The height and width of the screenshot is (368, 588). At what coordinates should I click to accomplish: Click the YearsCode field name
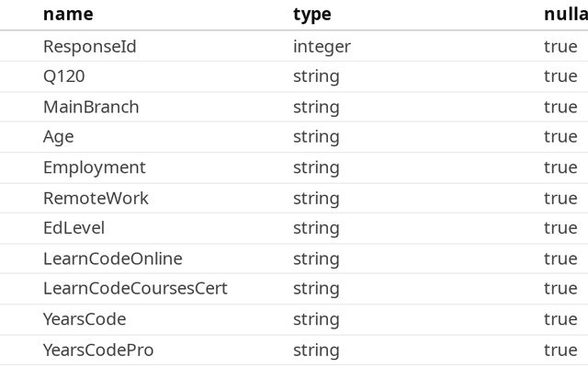85,319
